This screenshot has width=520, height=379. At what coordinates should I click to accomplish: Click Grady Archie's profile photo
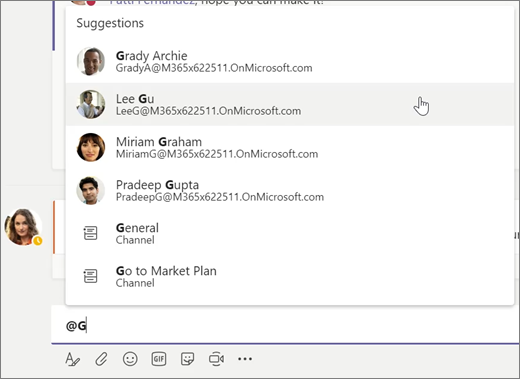(91, 62)
